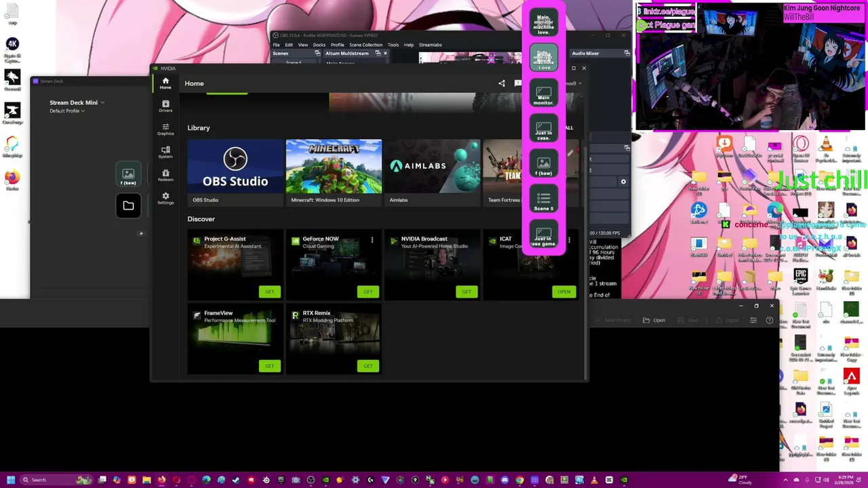
Task: Click the share icon in NVIDIA header
Action: click(502, 83)
